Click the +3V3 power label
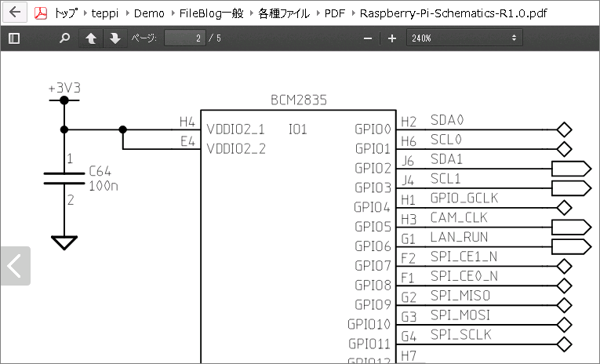 click(x=64, y=88)
